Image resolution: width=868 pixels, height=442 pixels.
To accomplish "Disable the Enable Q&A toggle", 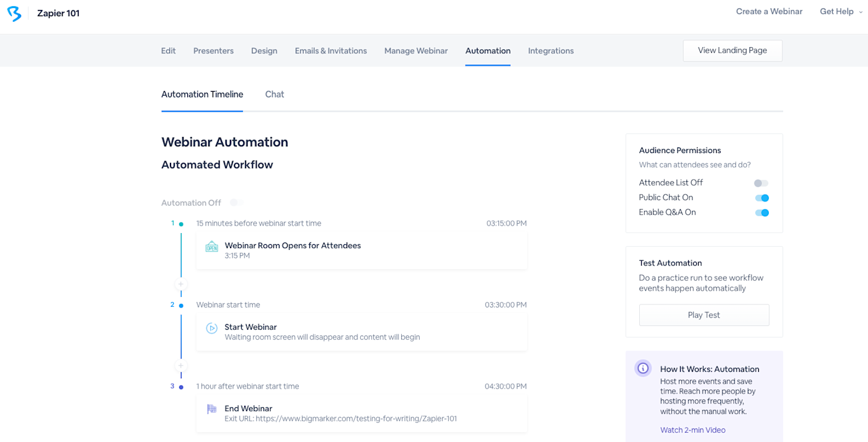I will coord(762,213).
